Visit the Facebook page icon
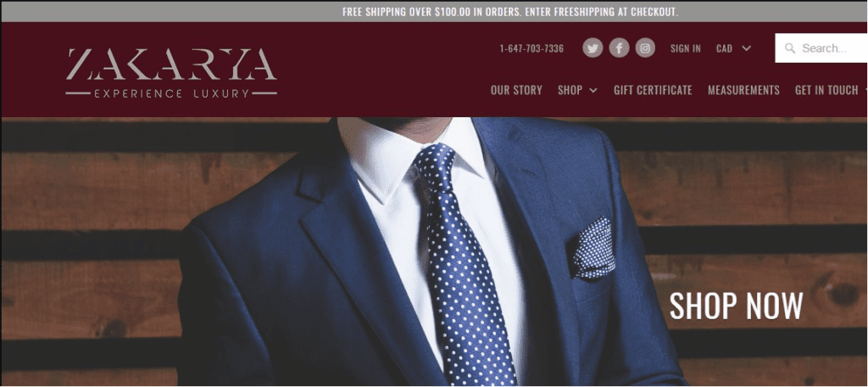Screen dimensions: 868x387 pos(619,48)
